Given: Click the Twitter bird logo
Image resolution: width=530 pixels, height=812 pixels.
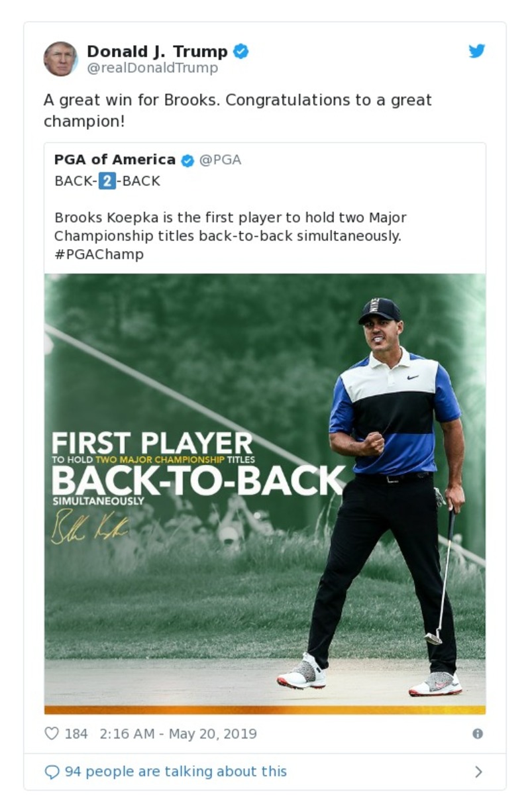Looking at the screenshot, I should click(477, 51).
